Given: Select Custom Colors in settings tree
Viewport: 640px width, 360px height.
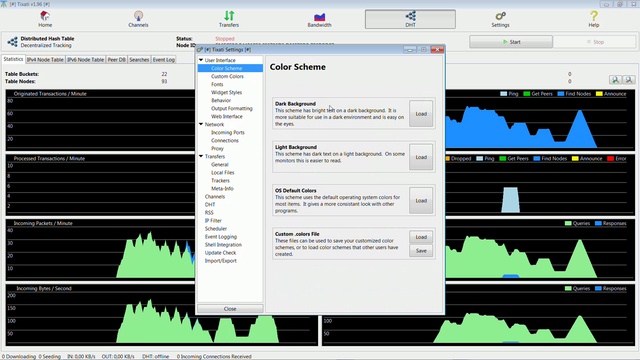Looking at the screenshot, I should [227, 76].
